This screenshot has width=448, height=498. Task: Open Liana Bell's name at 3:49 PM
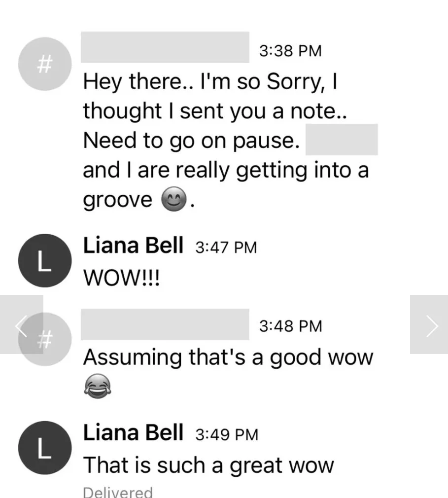pos(133,432)
